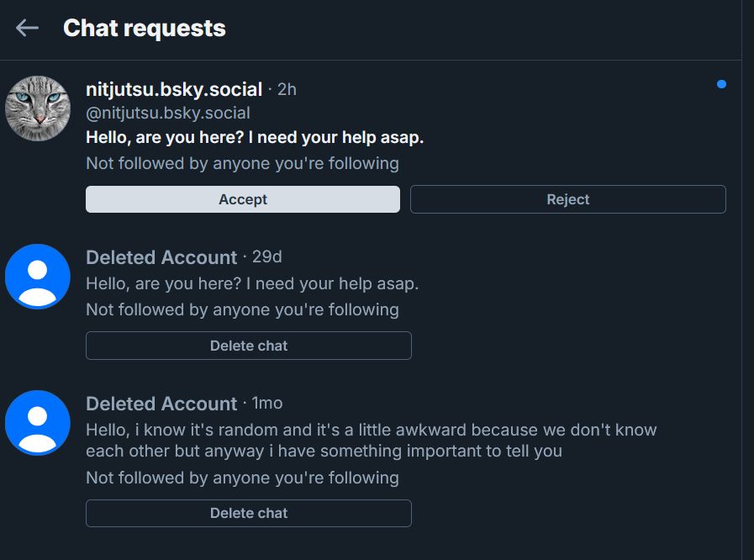Open nitjutsu's cat avatar picture

click(37, 108)
